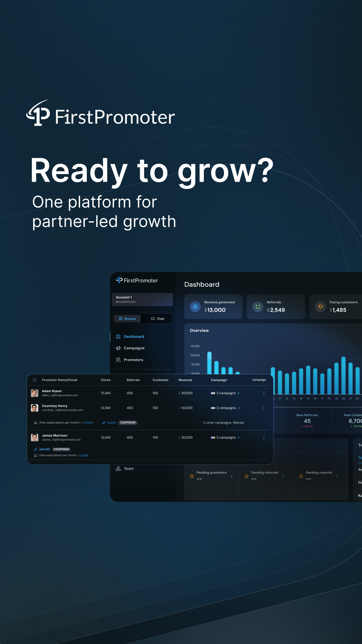Click the large FirstPromoter logo icon
Viewport: 362px width, 644px height.
tap(38, 113)
